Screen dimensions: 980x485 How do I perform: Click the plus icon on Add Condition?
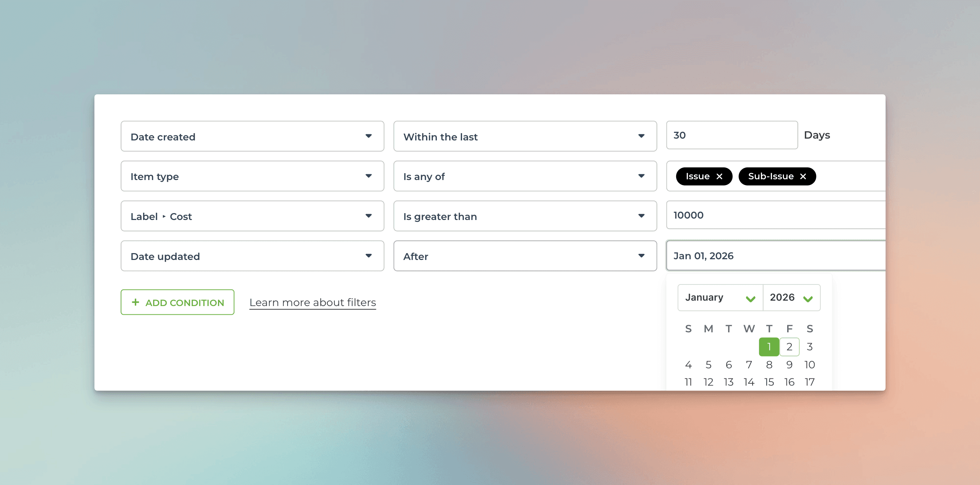[136, 302]
